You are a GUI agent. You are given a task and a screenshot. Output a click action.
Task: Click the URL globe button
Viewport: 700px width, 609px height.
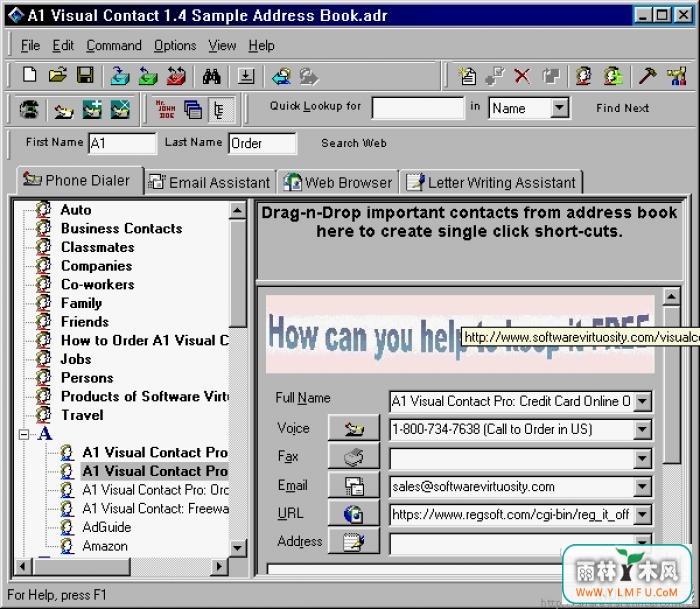(x=354, y=513)
